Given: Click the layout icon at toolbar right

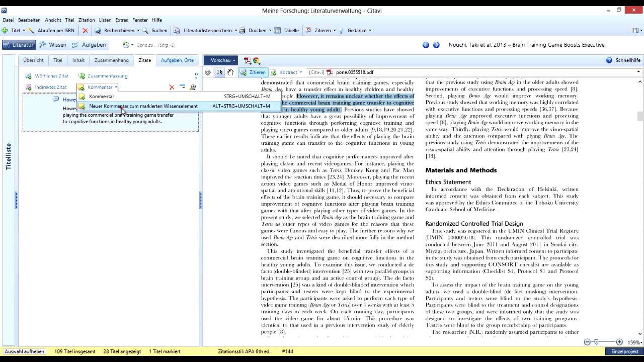Looking at the screenshot, I should tap(634, 31).
